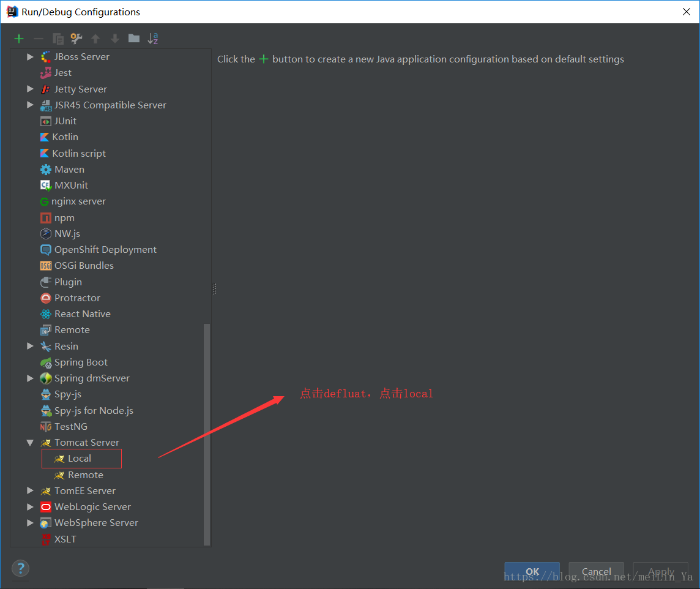
Task: Click the XSLT icon
Action: tap(45, 539)
